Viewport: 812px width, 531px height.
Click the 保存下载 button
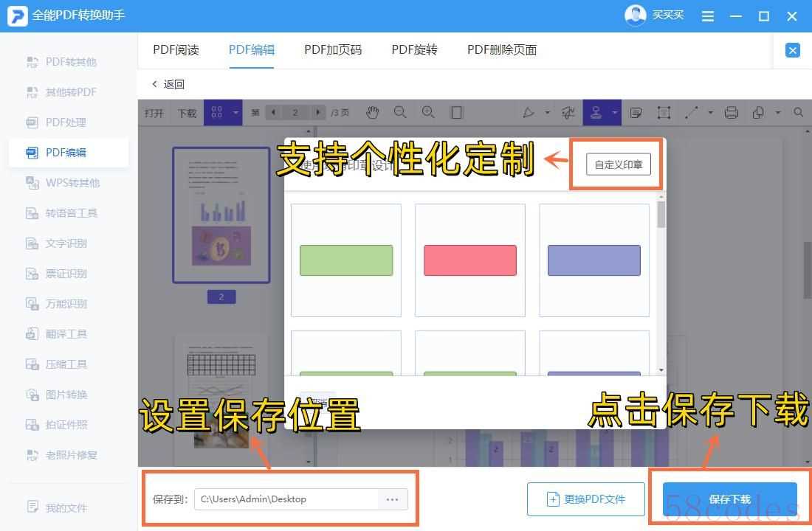729,499
